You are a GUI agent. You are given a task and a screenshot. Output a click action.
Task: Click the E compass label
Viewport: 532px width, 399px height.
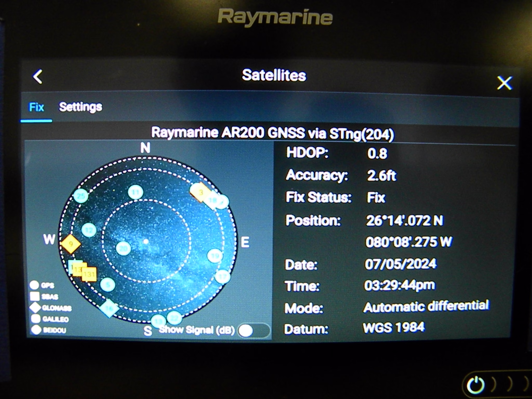click(245, 242)
